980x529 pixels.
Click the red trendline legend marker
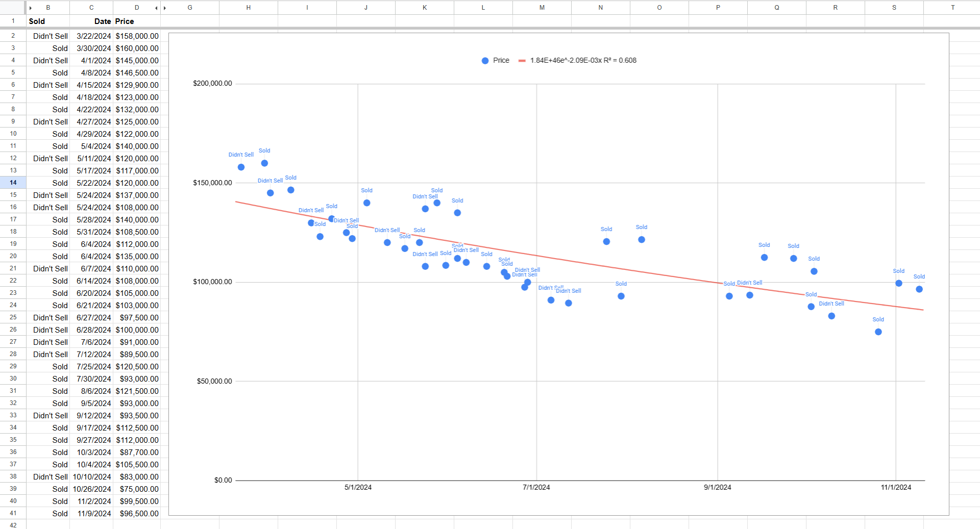pos(522,61)
